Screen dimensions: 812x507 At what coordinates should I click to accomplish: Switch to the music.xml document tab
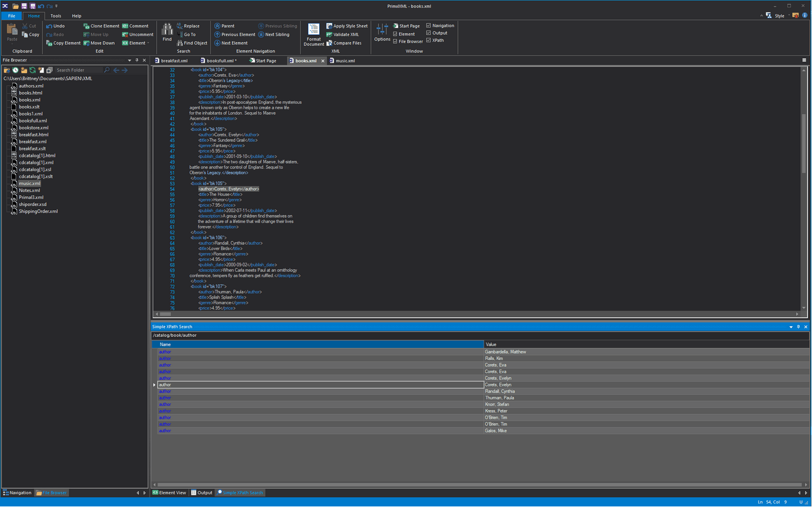tap(342, 60)
